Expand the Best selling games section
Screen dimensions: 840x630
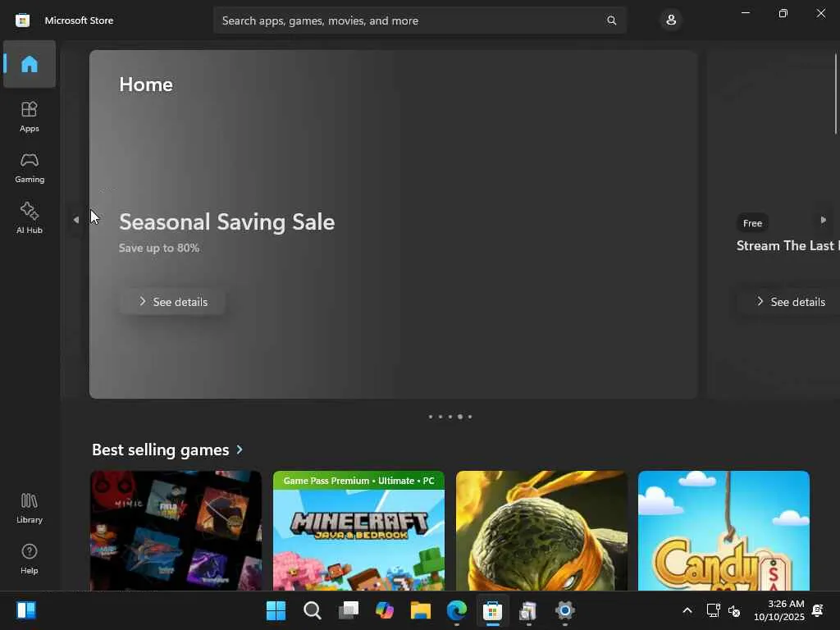pos(240,450)
